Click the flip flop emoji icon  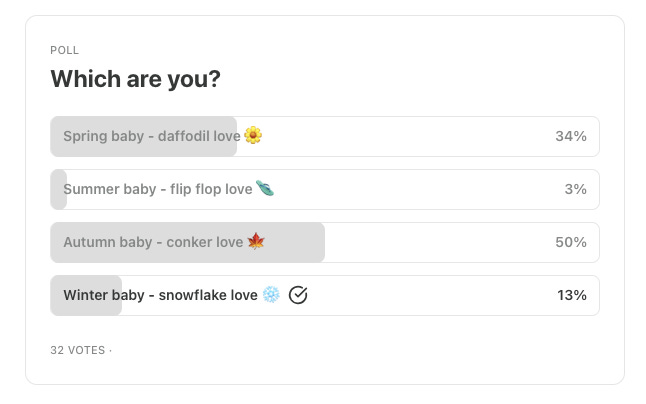[x=264, y=188]
